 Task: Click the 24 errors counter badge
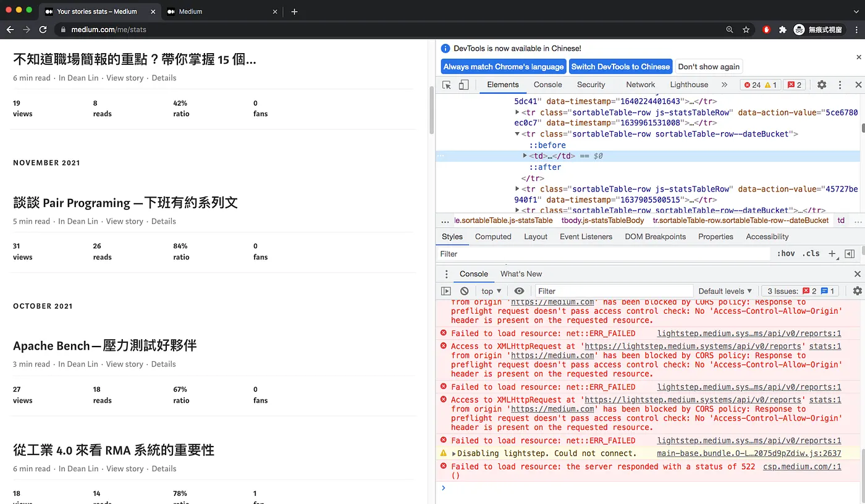[761, 85]
